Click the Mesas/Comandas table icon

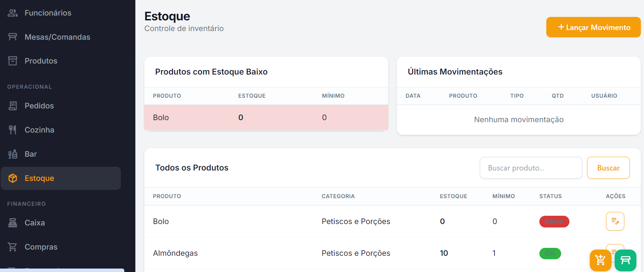pyautogui.click(x=13, y=37)
